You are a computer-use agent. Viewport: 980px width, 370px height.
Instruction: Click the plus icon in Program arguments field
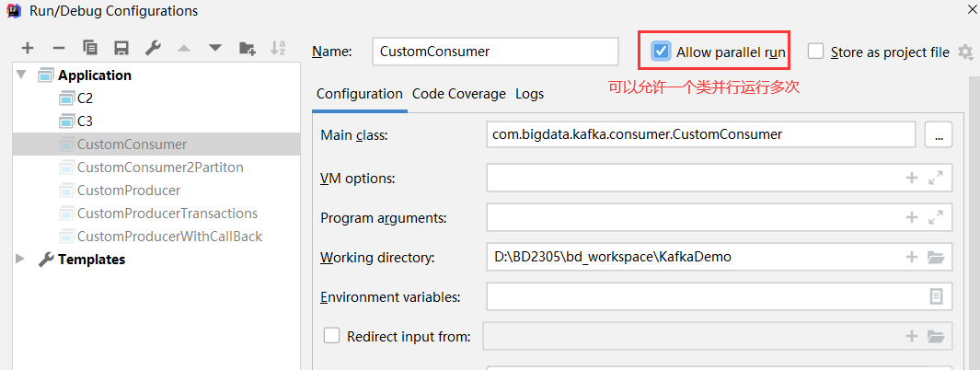click(x=912, y=217)
